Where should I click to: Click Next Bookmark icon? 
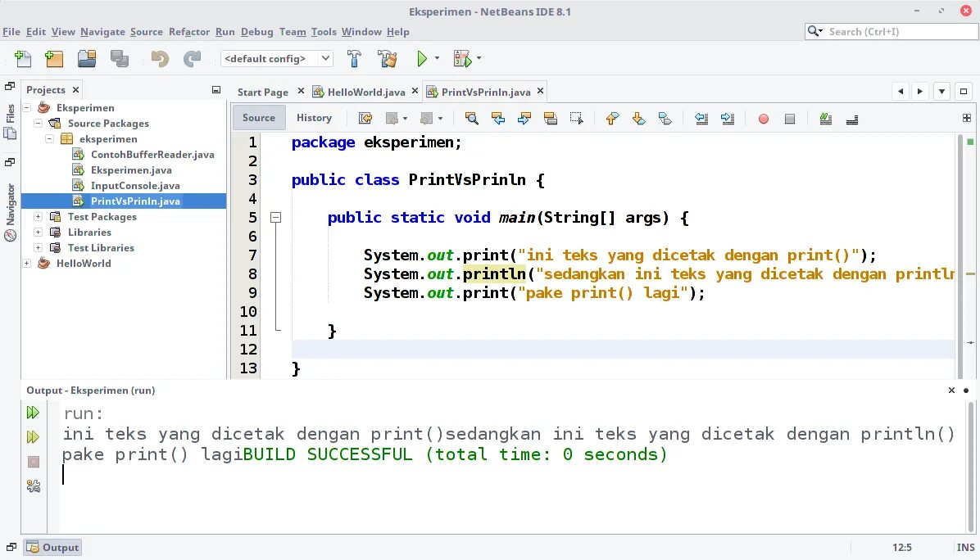pyautogui.click(x=639, y=118)
